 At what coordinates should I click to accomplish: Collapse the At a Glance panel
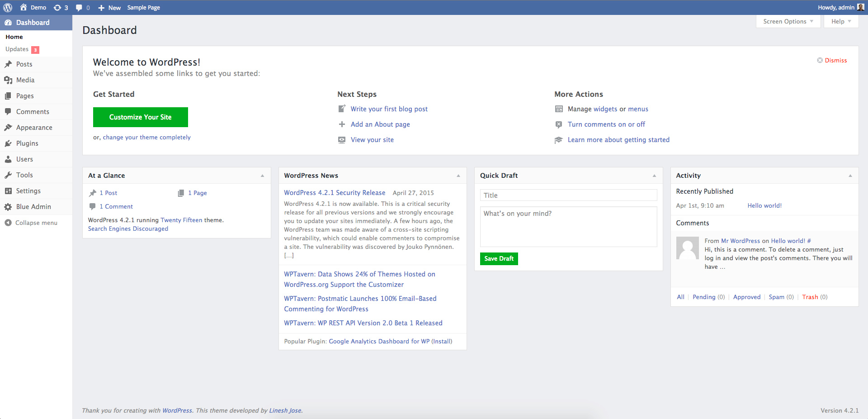coord(262,176)
